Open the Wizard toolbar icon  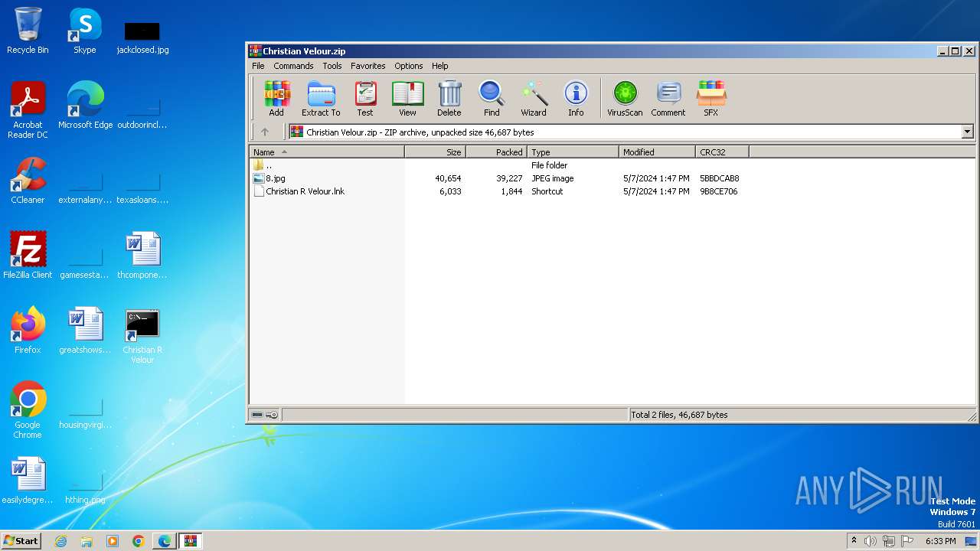pos(534,99)
